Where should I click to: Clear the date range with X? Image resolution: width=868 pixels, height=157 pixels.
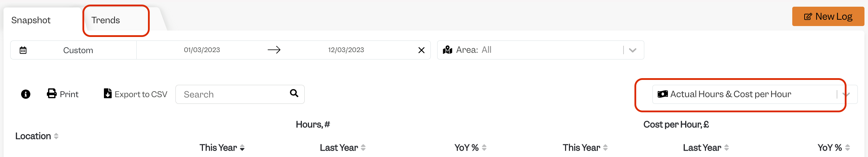pyautogui.click(x=421, y=50)
